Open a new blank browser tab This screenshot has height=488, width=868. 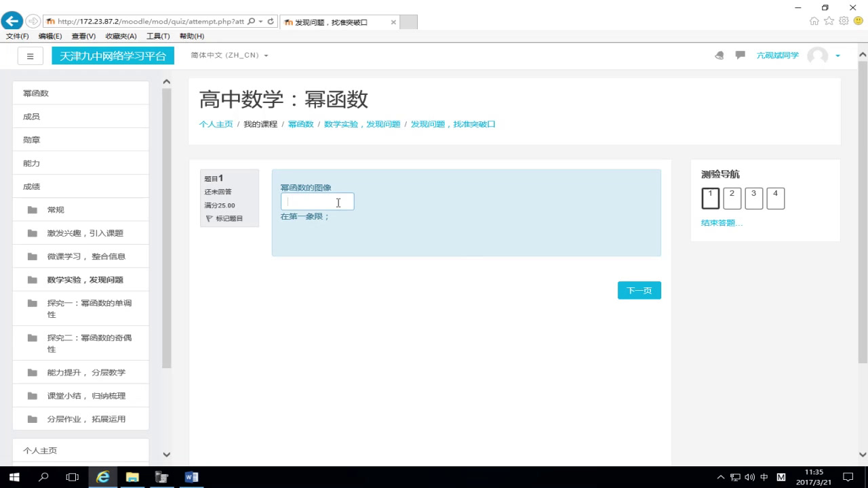tap(408, 22)
